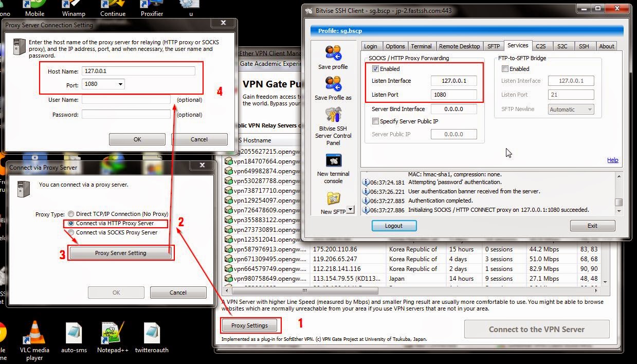Select Connect via SOCKS Proxy Server radio

(71, 232)
